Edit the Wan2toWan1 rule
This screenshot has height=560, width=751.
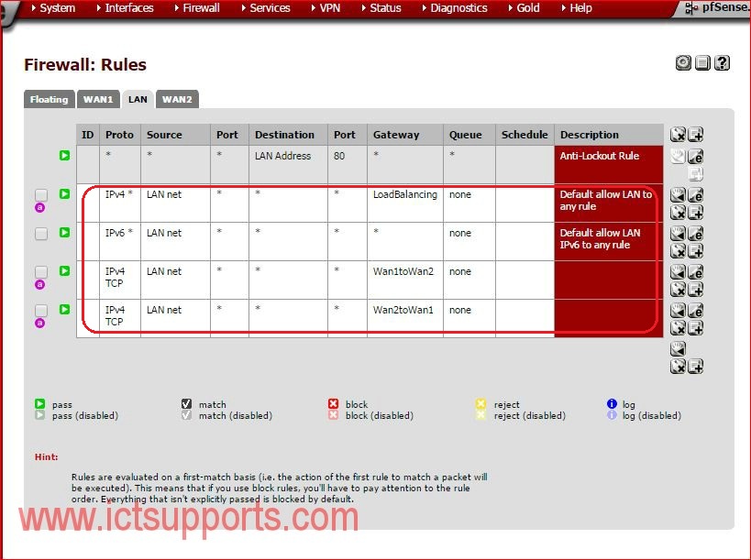pyautogui.click(x=695, y=311)
